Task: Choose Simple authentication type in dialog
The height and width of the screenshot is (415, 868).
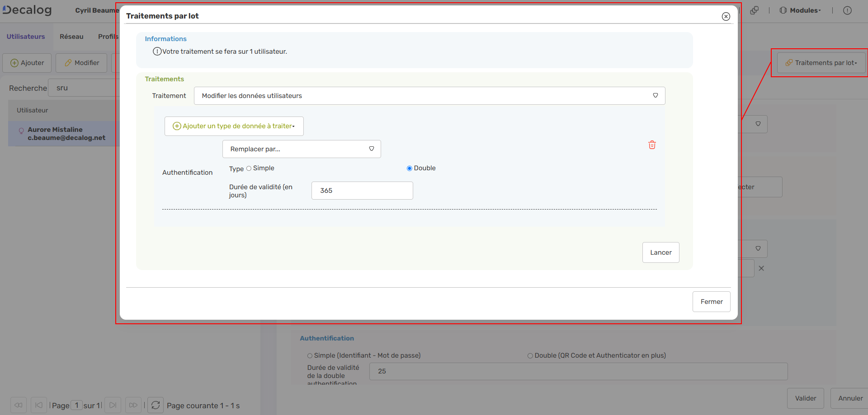Action: pyautogui.click(x=249, y=168)
